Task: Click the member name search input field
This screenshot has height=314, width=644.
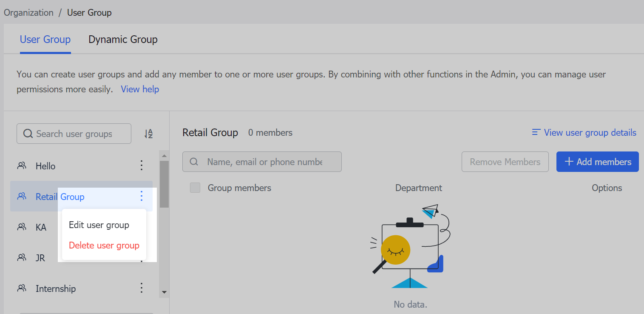Action: 262,162
